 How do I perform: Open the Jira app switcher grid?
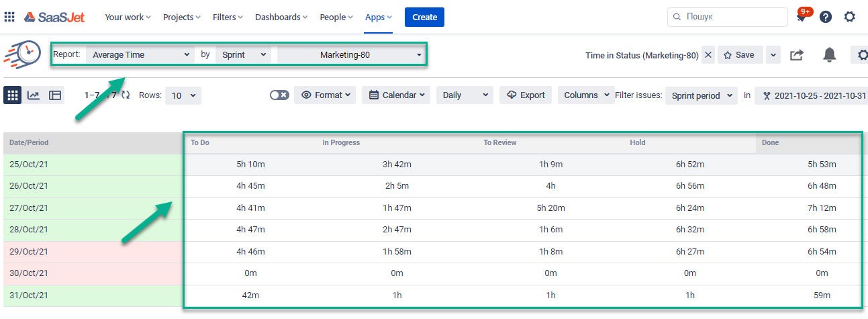(9, 17)
